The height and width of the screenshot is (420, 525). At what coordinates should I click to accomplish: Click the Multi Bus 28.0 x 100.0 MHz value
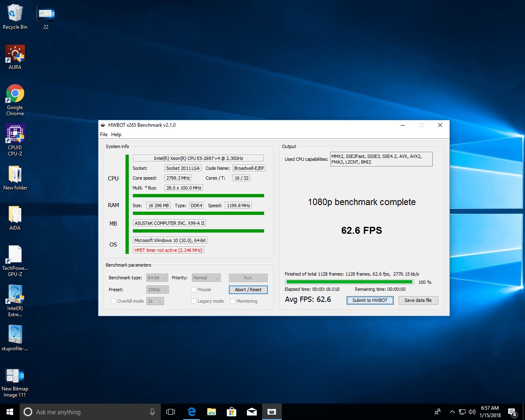184,188
